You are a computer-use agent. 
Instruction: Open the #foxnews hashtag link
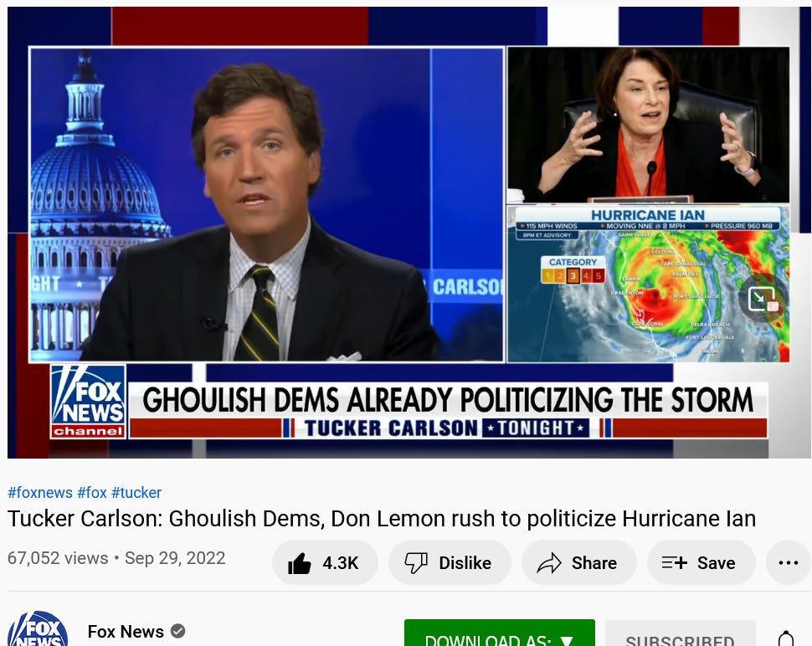coord(40,493)
